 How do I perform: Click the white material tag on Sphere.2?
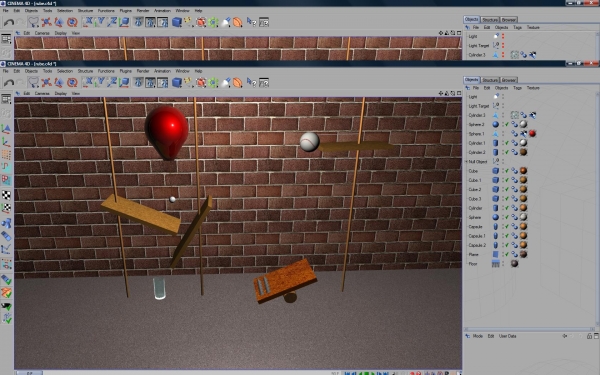click(x=523, y=124)
